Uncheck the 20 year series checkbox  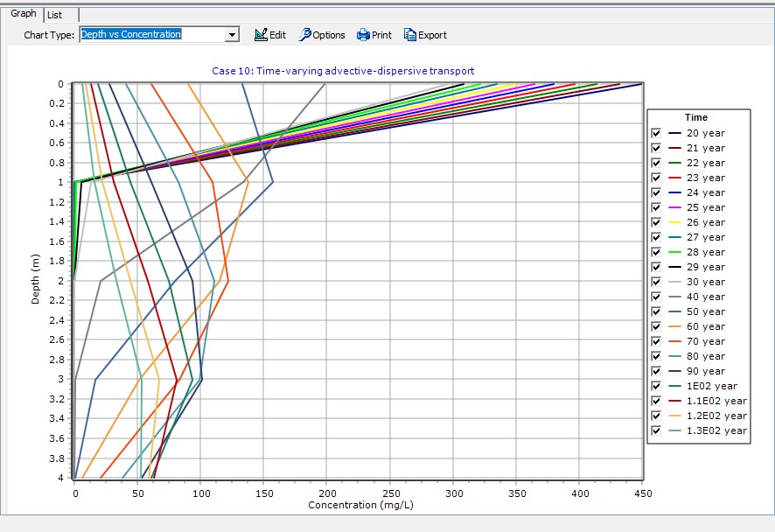click(656, 133)
